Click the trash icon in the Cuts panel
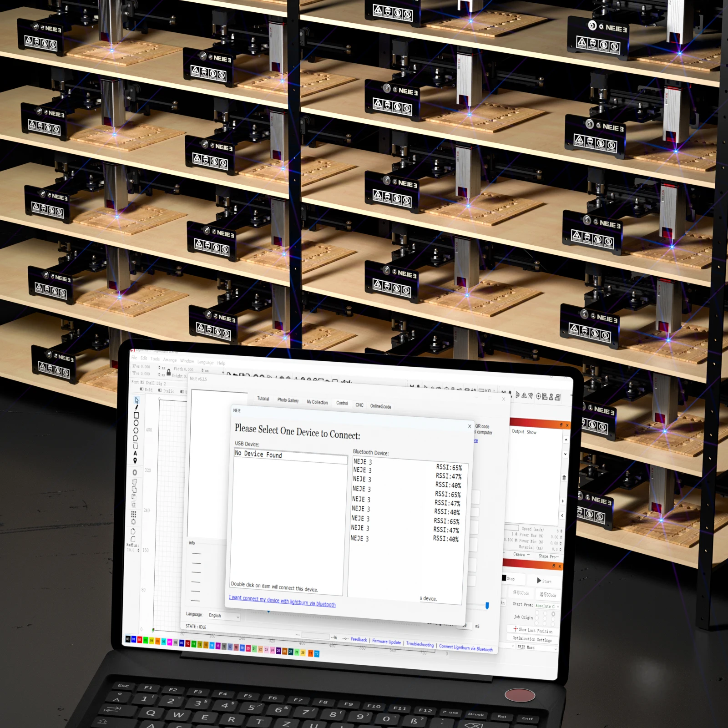Image resolution: width=728 pixels, height=728 pixels. [564, 478]
